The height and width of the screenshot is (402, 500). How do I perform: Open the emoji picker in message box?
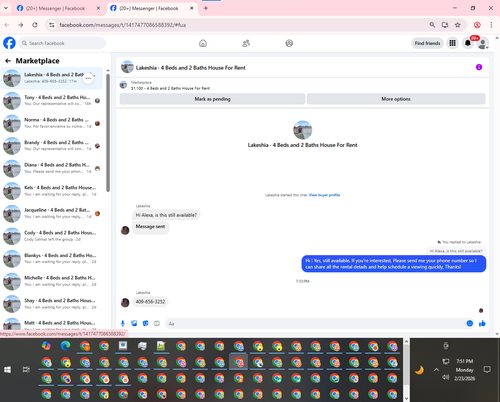(x=470, y=323)
